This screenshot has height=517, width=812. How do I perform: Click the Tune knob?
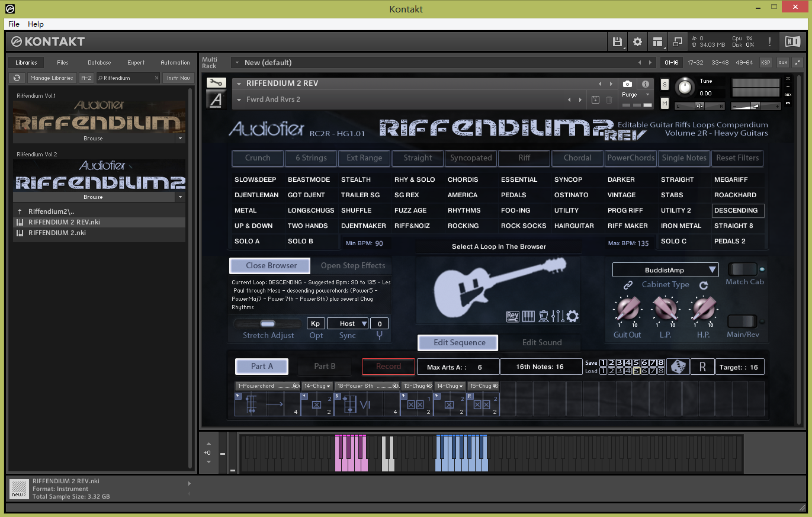[x=685, y=87]
